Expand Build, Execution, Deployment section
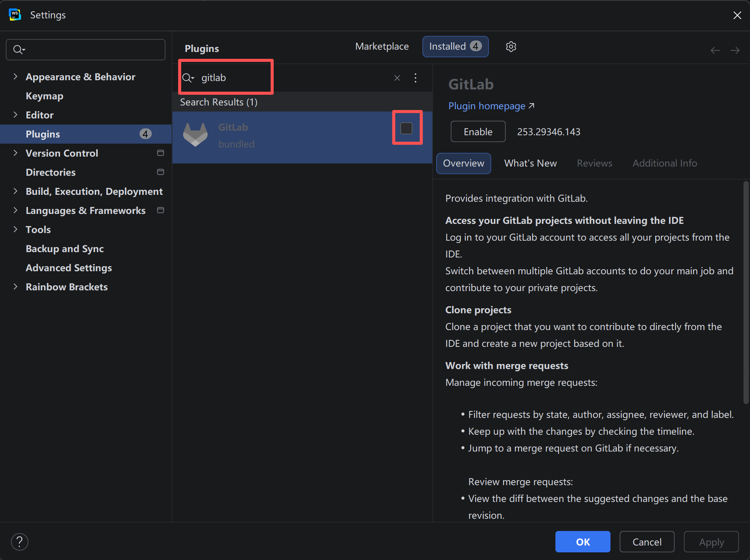Viewport: 750px width, 560px height. [15, 191]
